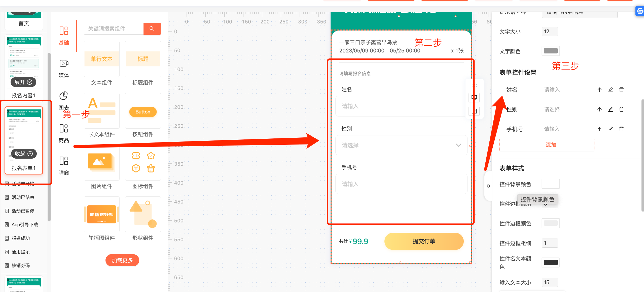Collapse the 报名表单1 page thumbnail
This screenshot has height=292, width=644.
(x=24, y=154)
